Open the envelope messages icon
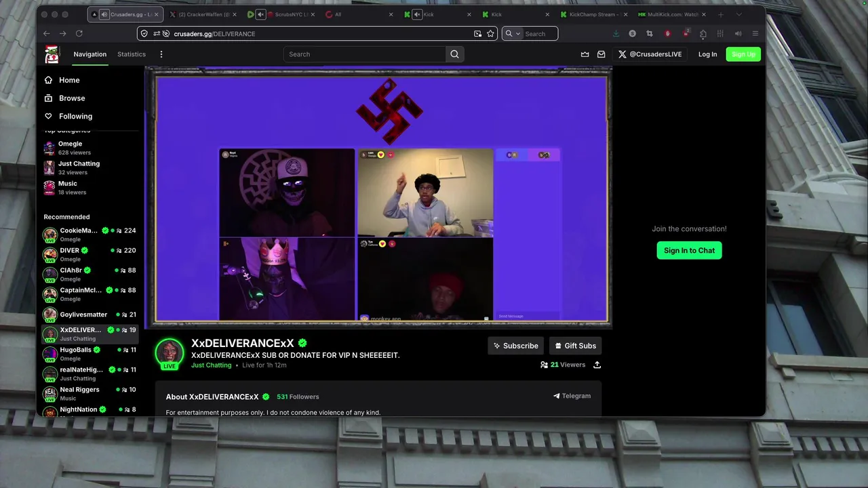Image resolution: width=868 pixels, height=488 pixels. 601,54
